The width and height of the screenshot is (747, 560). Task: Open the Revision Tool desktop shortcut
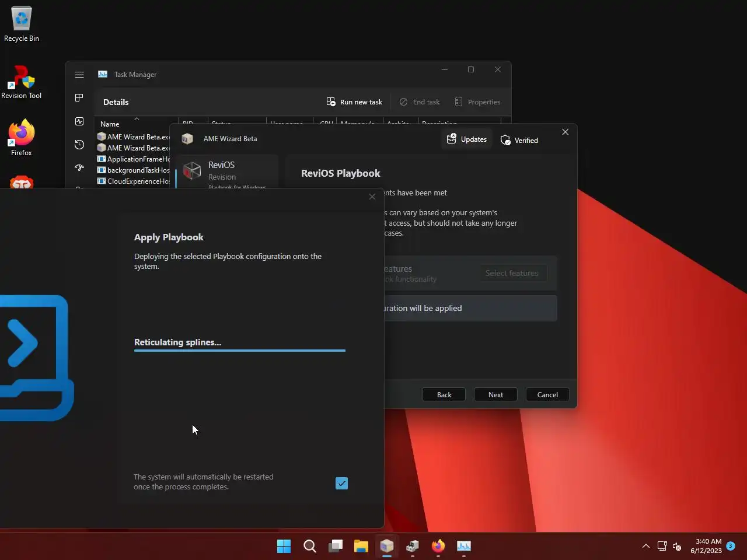coord(22,82)
